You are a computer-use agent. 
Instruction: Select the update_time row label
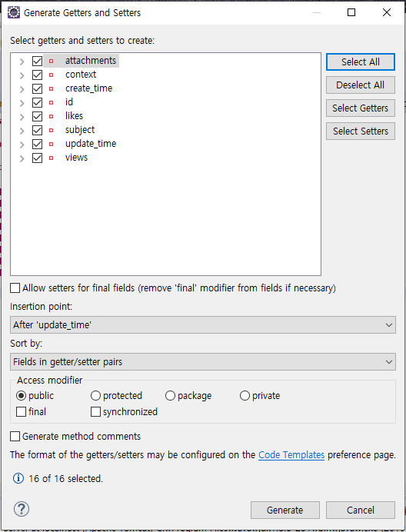(91, 144)
